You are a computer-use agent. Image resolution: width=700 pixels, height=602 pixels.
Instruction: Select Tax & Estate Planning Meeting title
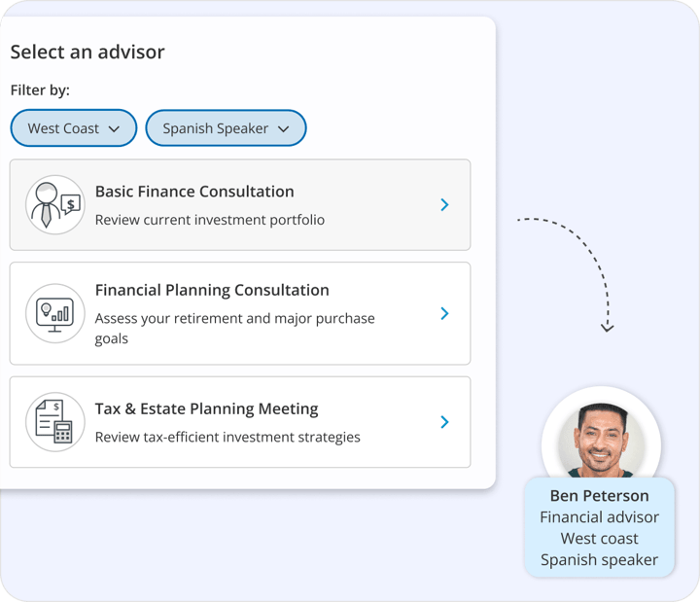pyautogui.click(x=207, y=408)
